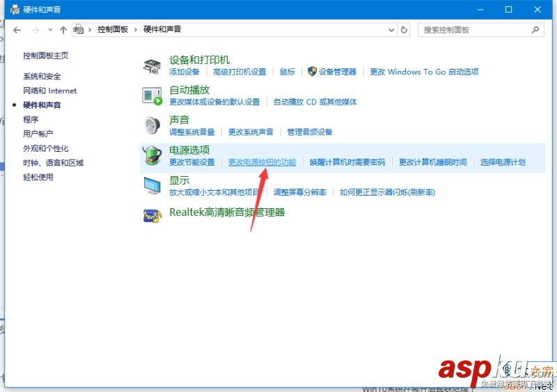Viewport: 557px width, 392px height.
Task: Open 网络和 Internet in sidebar
Action: click(x=49, y=91)
